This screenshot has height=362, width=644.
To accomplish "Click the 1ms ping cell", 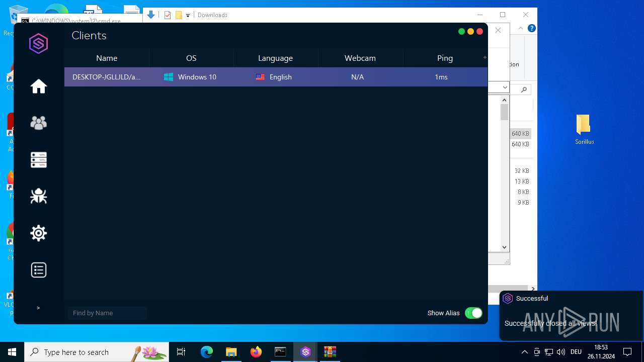I will point(441,77).
